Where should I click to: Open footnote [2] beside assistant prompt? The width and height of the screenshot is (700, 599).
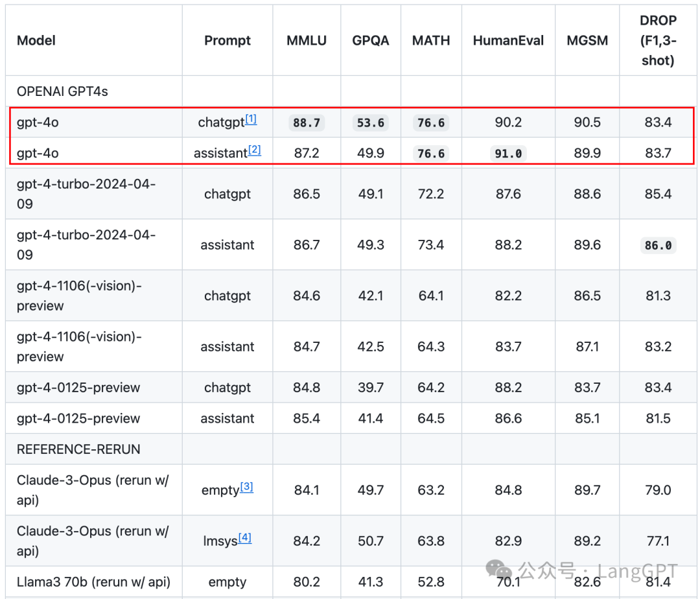tap(255, 150)
